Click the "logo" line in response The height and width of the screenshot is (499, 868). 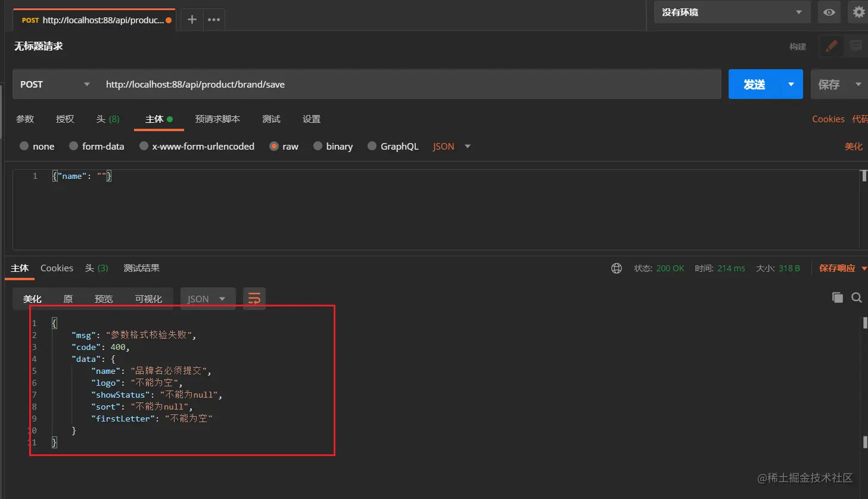137,383
